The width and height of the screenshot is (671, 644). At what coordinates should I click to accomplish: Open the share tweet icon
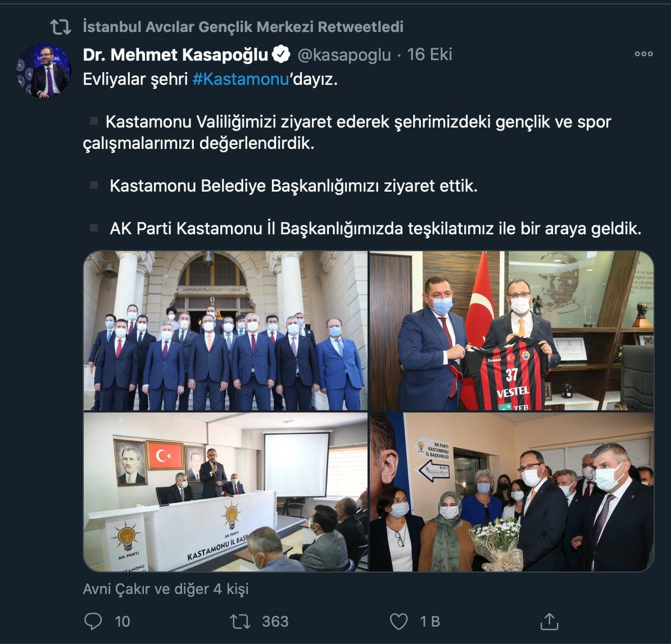(549, 622)
